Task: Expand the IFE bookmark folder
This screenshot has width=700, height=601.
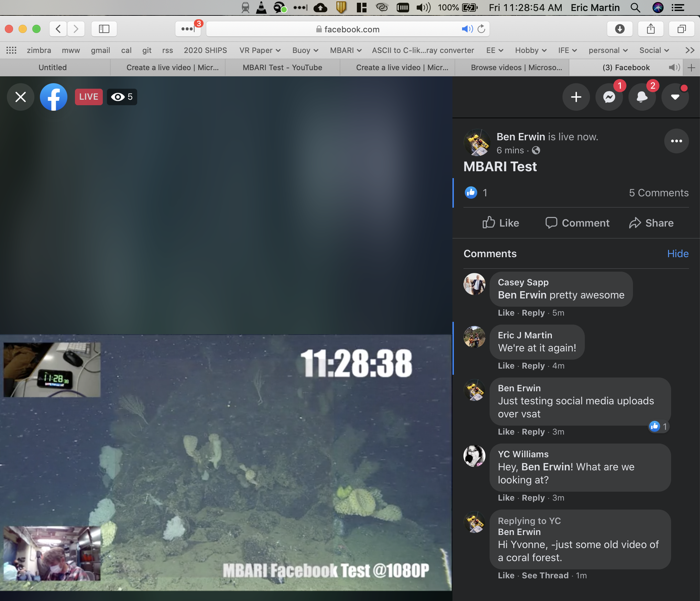Action: [568, 50]
